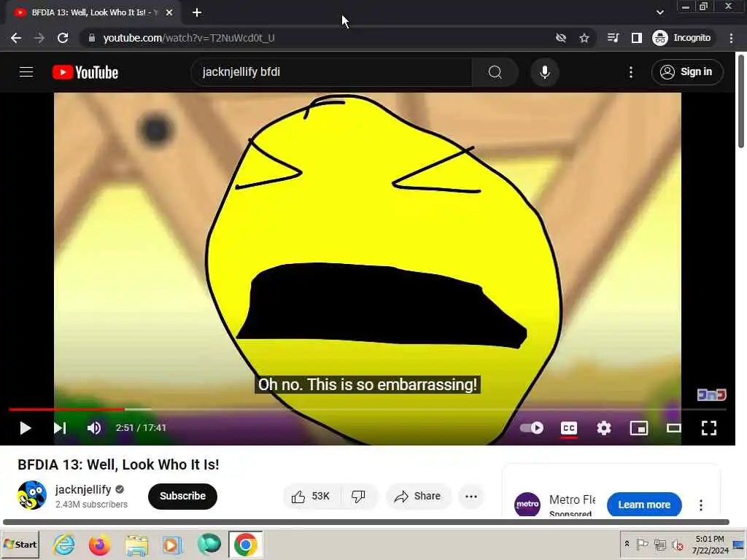The width and height of the screenshot is (747, 560).
Task: Mute the video volume
Action: (94, 428)
